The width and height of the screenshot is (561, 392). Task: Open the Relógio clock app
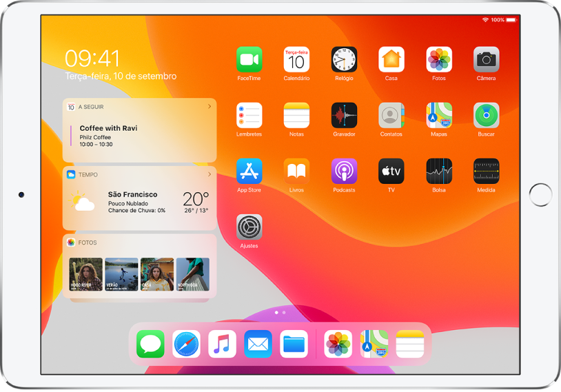tap(344, 59)
